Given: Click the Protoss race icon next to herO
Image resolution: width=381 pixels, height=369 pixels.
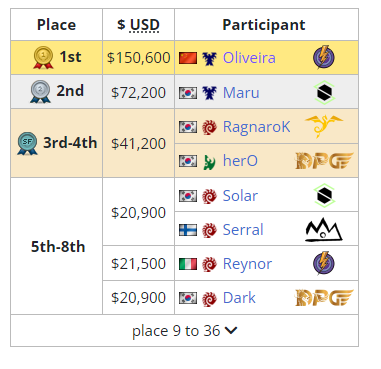Looking at the screenshot, I should click(x=209, y=161).
